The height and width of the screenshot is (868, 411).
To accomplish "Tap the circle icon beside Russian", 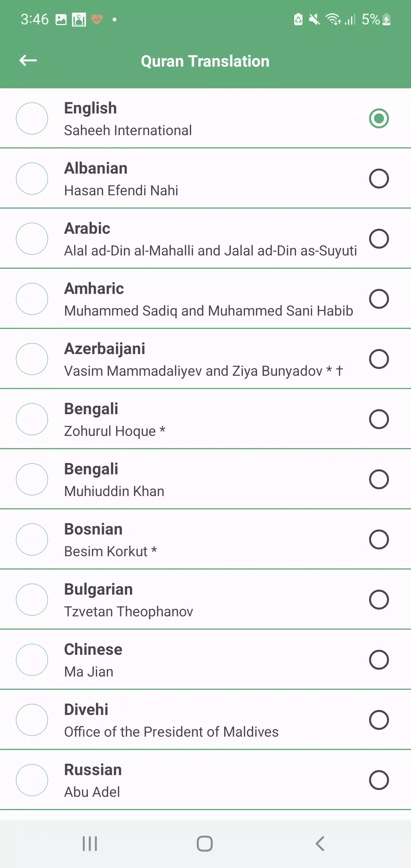I will 32,780.
